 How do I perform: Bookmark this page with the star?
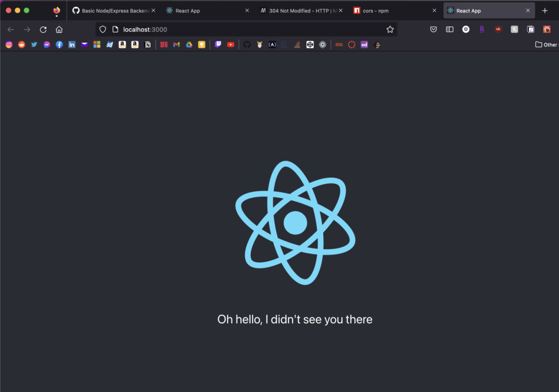click(390, 29)
